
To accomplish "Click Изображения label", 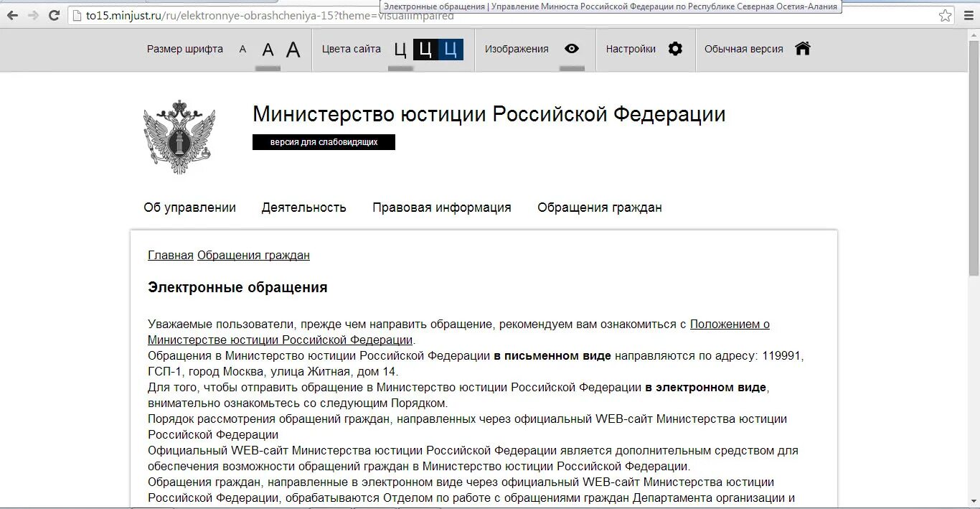I will (517, 49).
